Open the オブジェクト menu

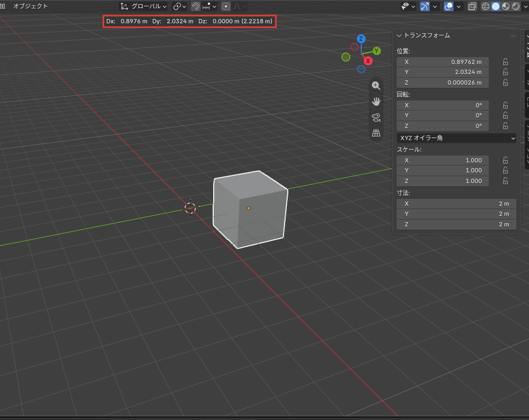pyautogui.click(x=30, y=6)
